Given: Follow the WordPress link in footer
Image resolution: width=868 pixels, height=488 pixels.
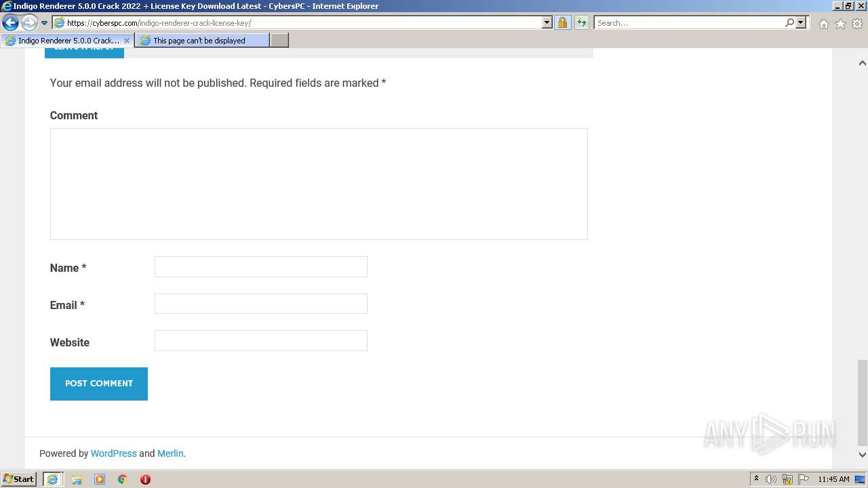Looking at the screenshot, I should tap(114, 453).
